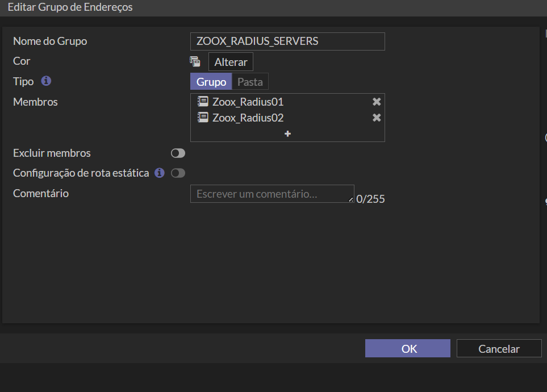The image size is (547, 392).
Task: Add a new member with plus icon
Action: tap(287, 134)
